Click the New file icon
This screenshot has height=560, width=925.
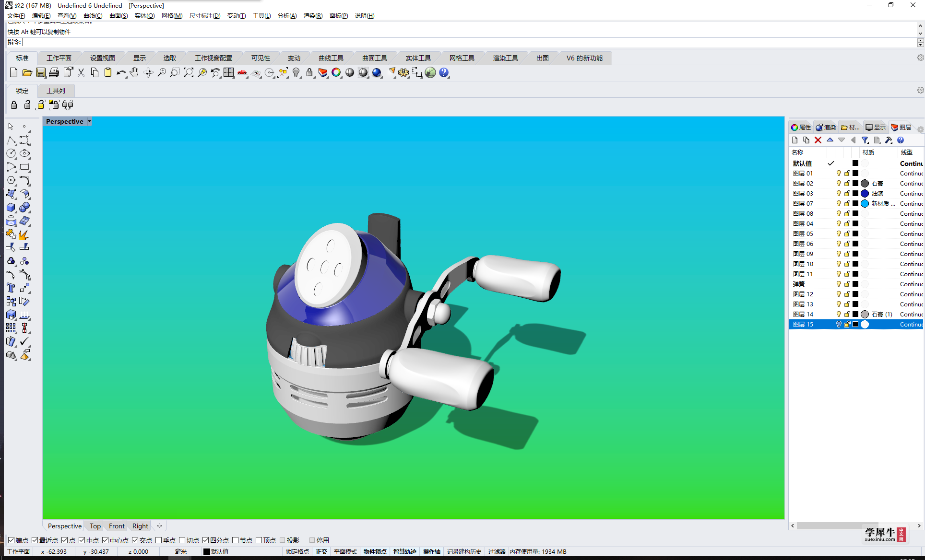(13, 72)
